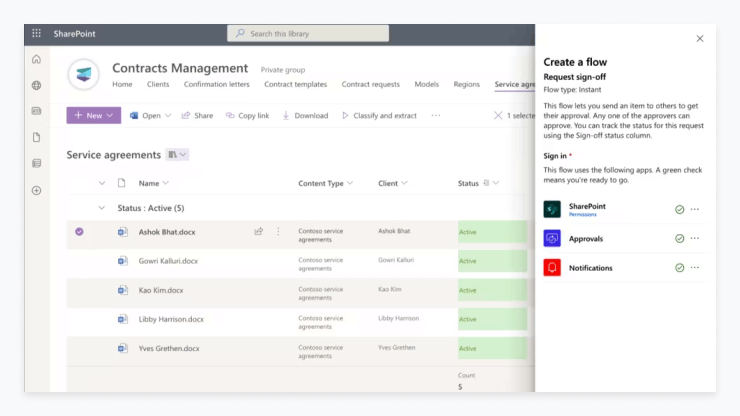Open Yves Grethen.docx file name
Screen dimensions: 740x416
169,348
